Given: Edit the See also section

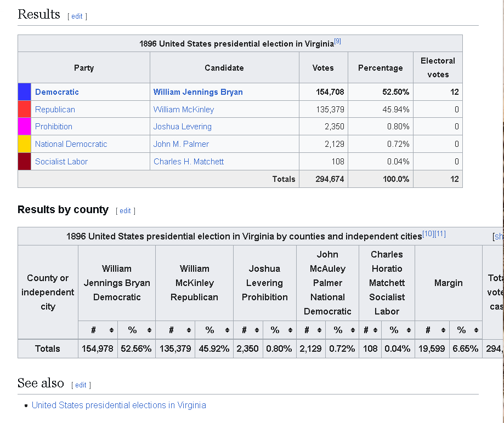Looking at the screenshot, I should (81, 385).
